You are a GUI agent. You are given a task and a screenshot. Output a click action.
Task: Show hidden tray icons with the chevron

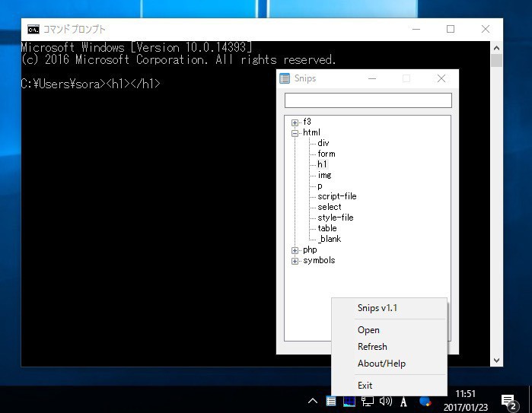(x=313, y=402)
